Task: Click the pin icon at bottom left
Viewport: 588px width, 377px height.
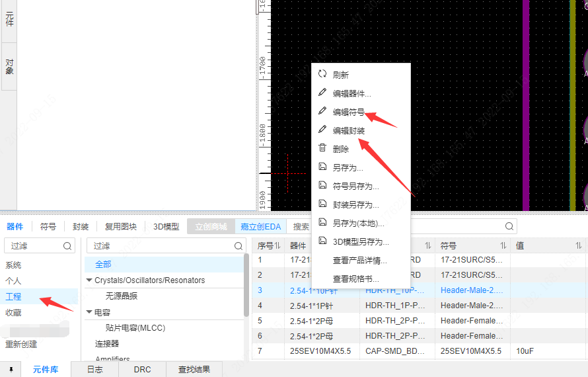Action: (x=11, y=370)
